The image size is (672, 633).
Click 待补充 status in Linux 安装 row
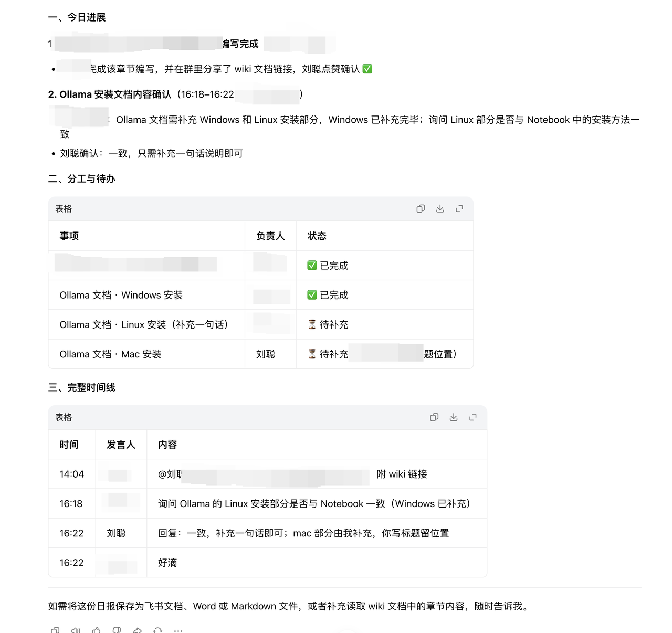tap(328, 325)
